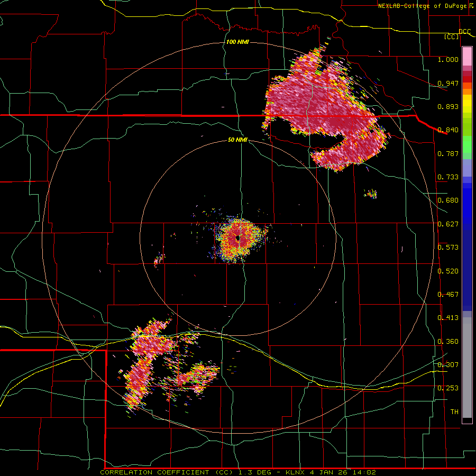Click the small isolated echo east of the 50 NMI ring
Screen dimensions: 476x476
(x=371, y=194)
